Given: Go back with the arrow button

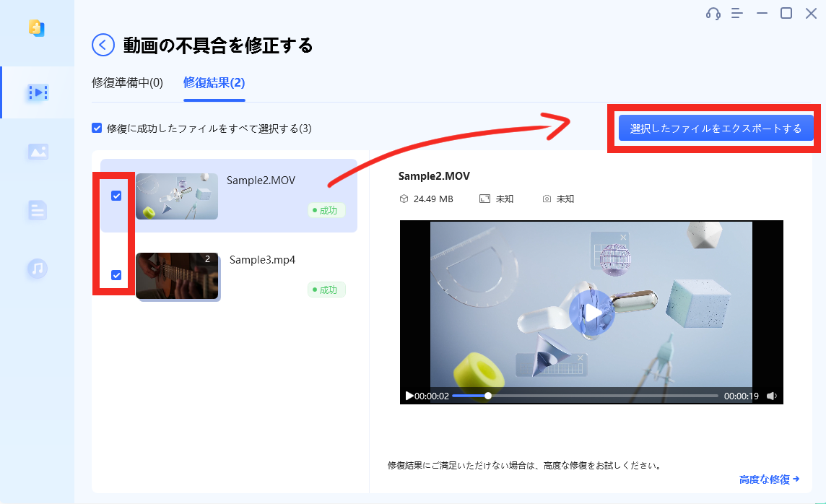Looking at the screenshot, I should 103,45.
